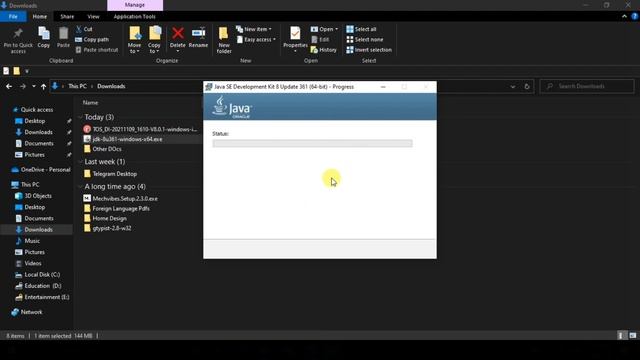This screenshot has height=360, width=640.
Task: Open the Application Tools tab
Action: pyautogui.click(x=134, y=16)
